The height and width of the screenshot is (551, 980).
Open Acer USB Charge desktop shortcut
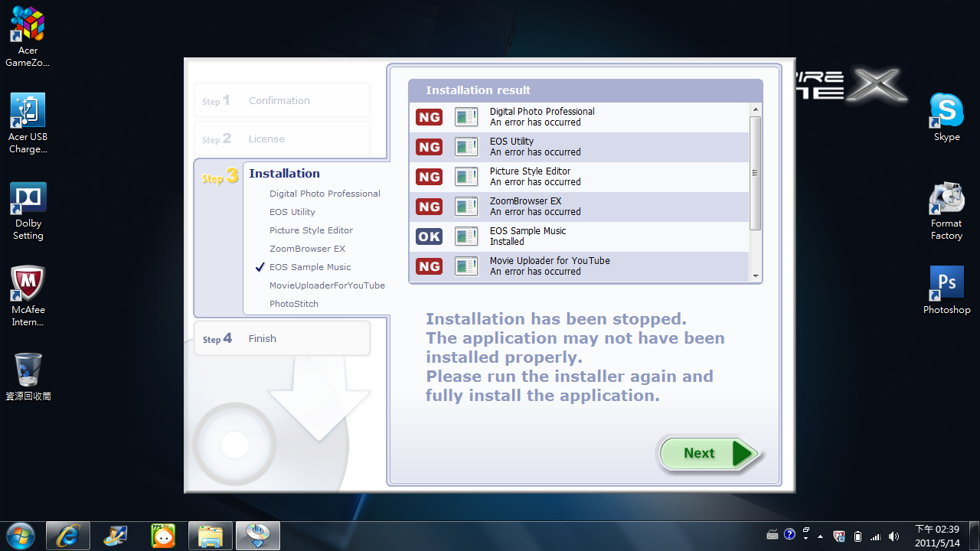(x=28, y=123)
